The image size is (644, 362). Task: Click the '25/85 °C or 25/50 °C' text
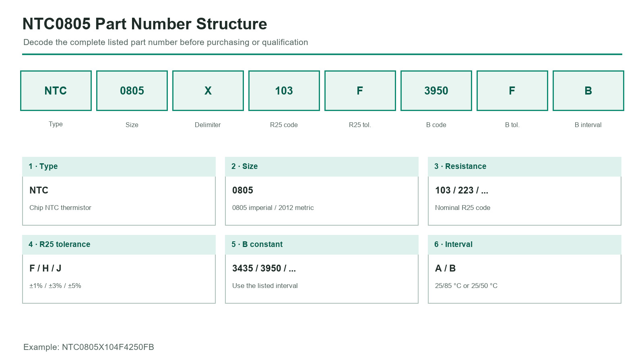(466, 286)
